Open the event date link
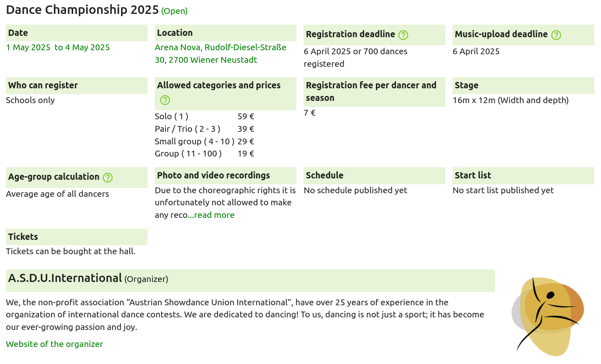Viewport: 601px width, 364px height. 58,48
